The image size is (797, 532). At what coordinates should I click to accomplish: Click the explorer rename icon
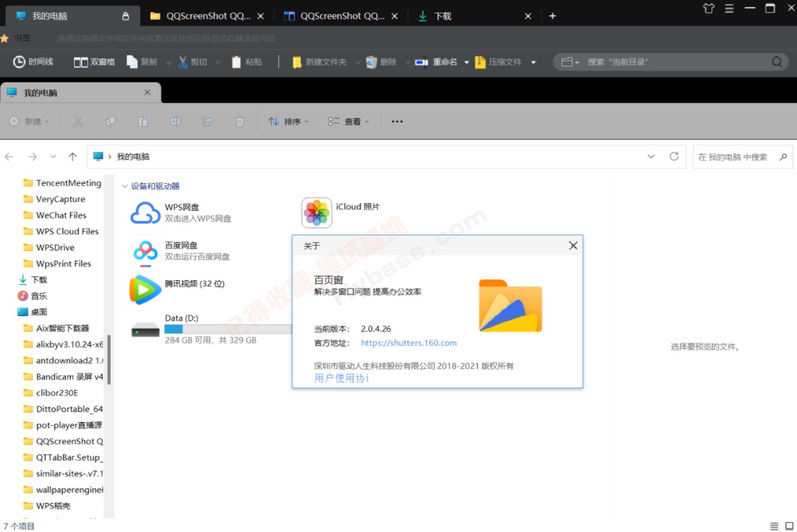pos(175,122)
